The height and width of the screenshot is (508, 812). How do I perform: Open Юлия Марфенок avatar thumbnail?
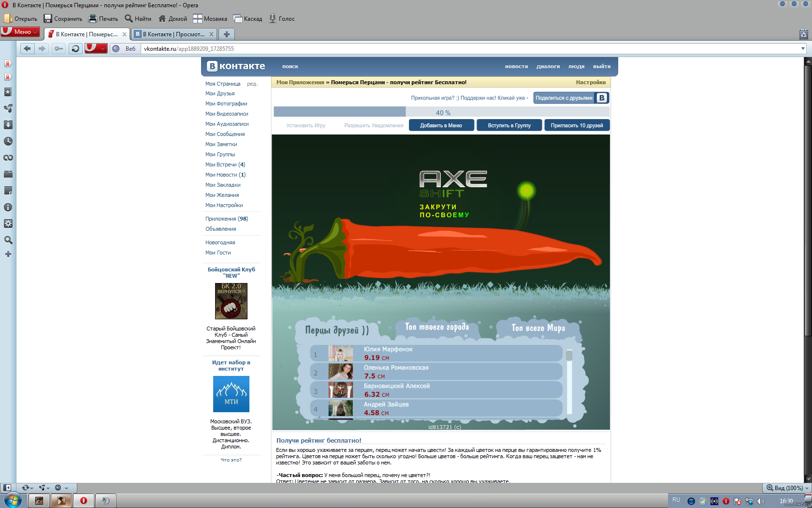[341, 353]
